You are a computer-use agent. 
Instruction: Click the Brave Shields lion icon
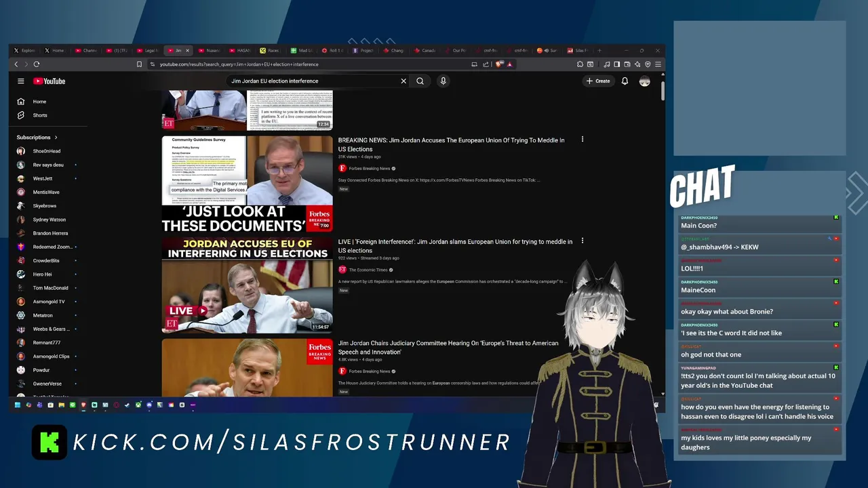(499, 64)
